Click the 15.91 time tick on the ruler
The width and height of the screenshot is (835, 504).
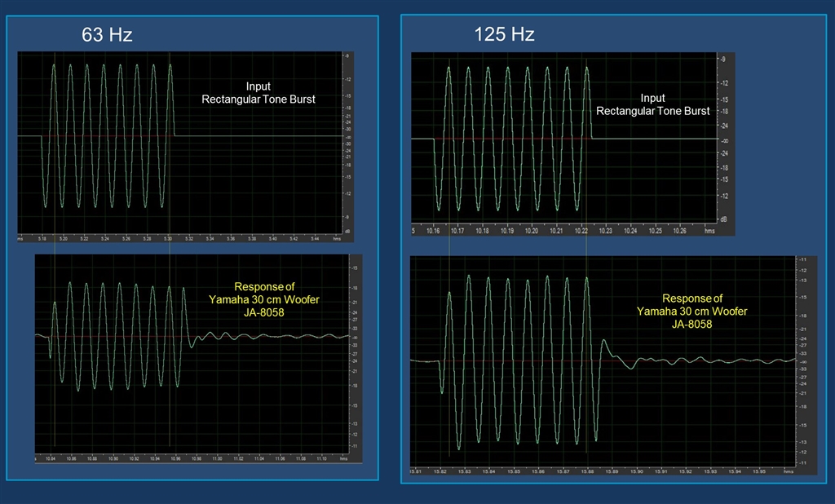(x=660, y=471)
